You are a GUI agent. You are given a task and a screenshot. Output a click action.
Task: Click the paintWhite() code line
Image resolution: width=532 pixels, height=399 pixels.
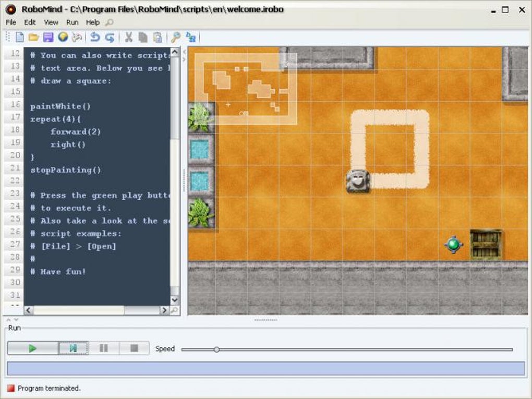(61, 106)
